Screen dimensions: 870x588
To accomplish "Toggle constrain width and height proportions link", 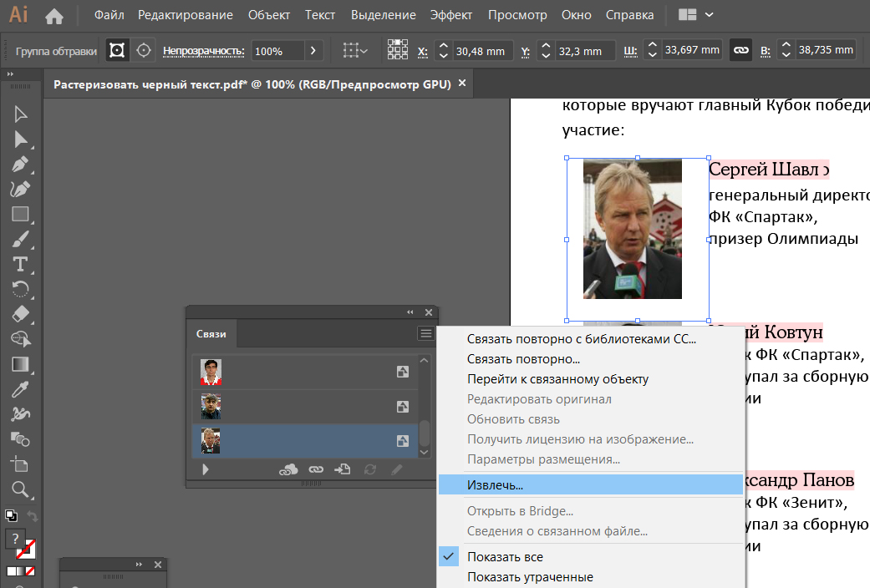I will click(740, 51).
